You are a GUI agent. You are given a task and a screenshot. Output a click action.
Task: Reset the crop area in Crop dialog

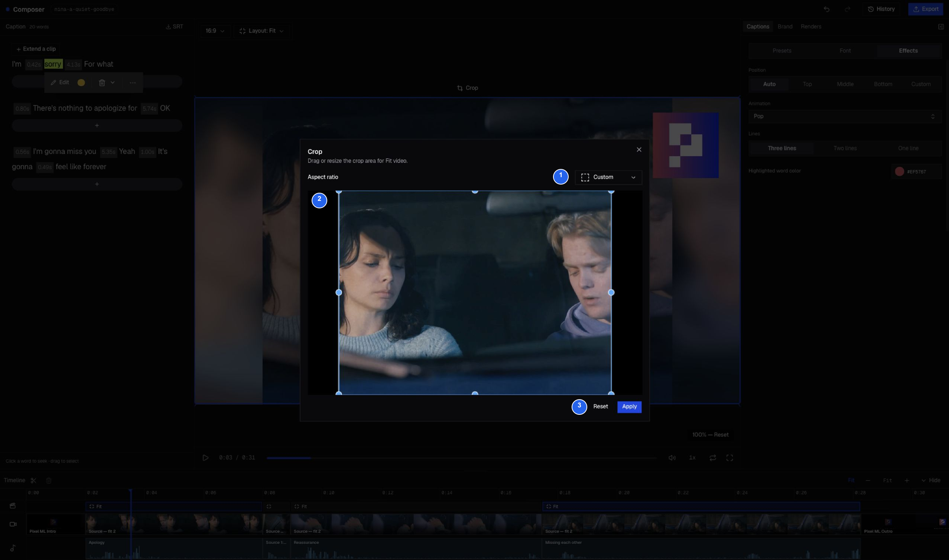click(x=600, y=407)
